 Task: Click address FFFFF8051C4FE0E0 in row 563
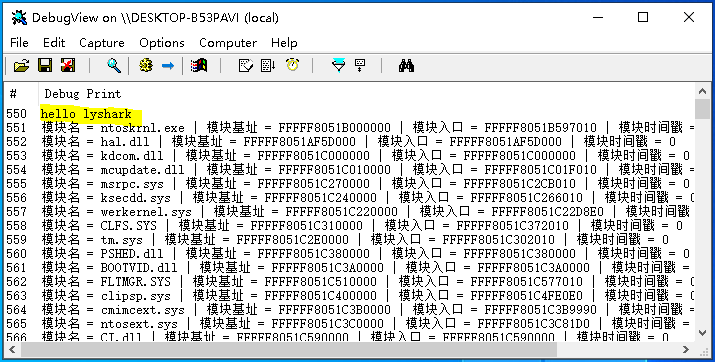tap(527, 295)
